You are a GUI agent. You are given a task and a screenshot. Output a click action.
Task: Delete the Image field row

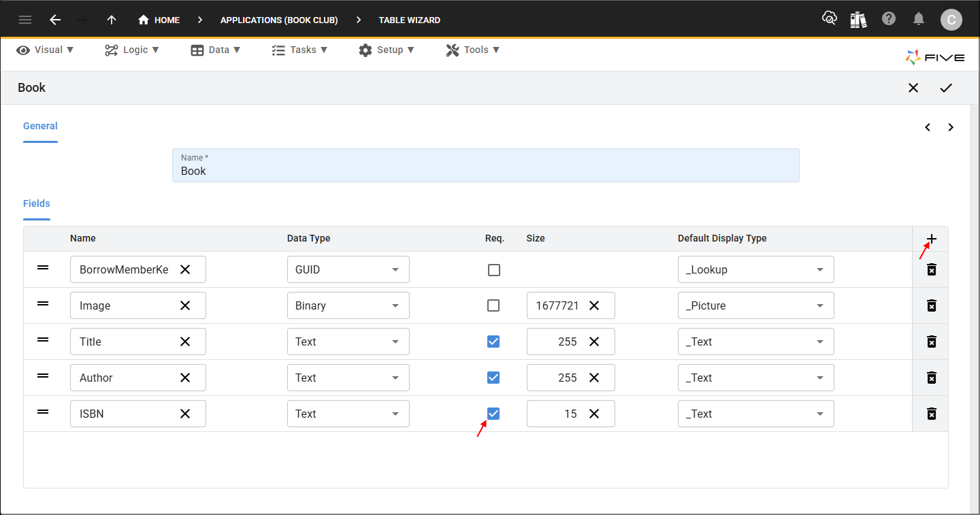click(x=932, y=305)
